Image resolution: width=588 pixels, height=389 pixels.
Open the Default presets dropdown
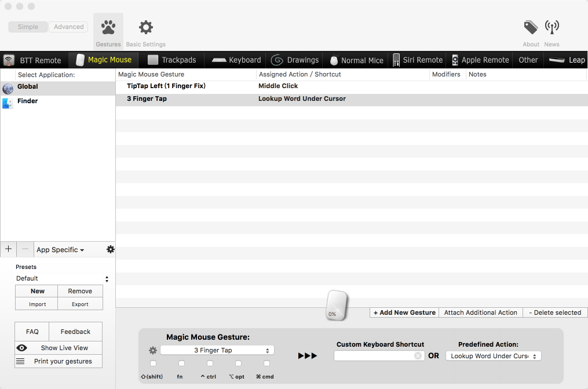[62, 278]
